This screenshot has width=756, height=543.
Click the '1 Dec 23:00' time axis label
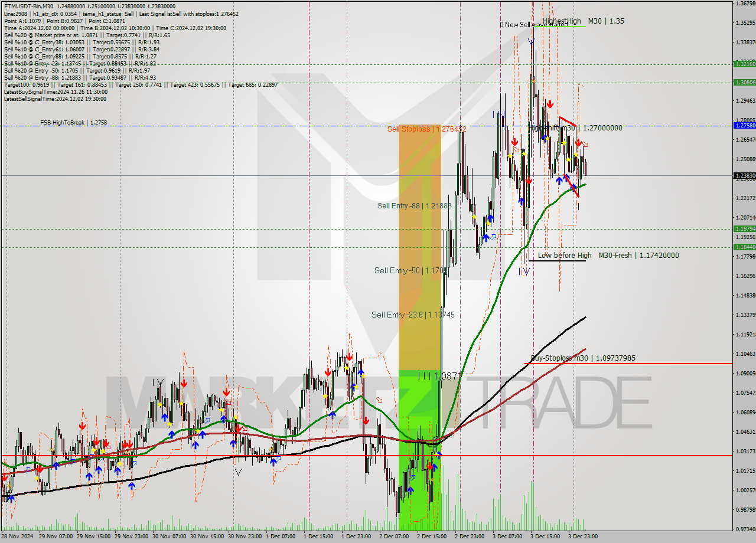(x=357, y=537)
